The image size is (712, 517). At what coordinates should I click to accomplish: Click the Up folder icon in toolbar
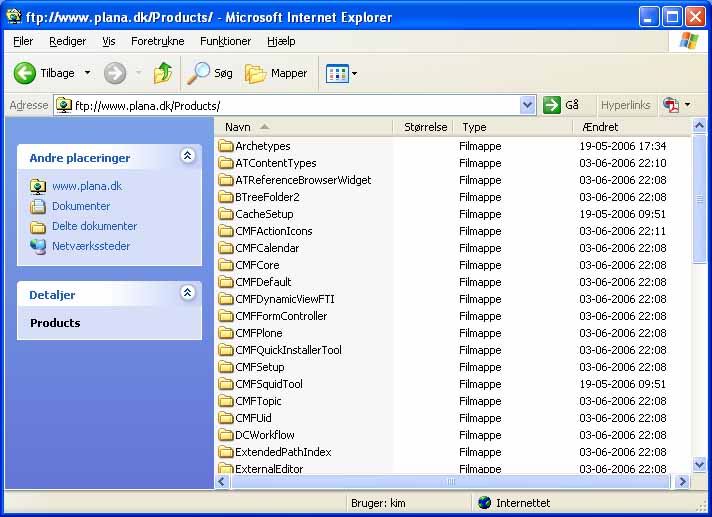162,73
